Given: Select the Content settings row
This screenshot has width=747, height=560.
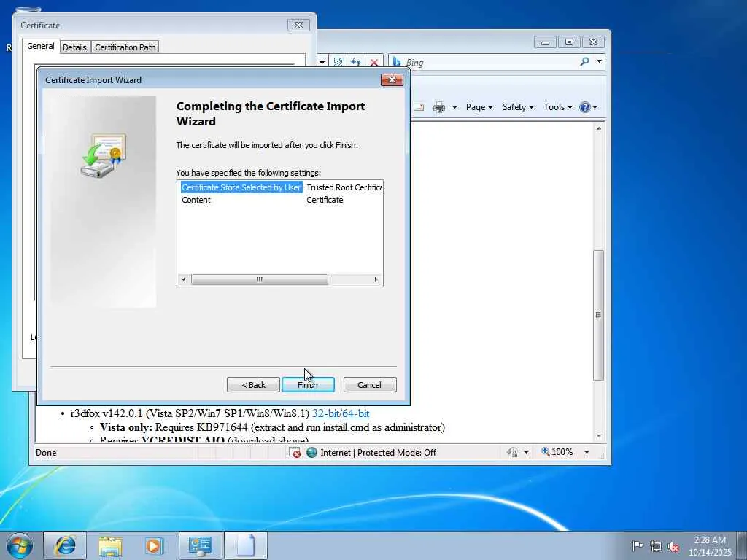Looking at the screenshot, I should (196, 200).
